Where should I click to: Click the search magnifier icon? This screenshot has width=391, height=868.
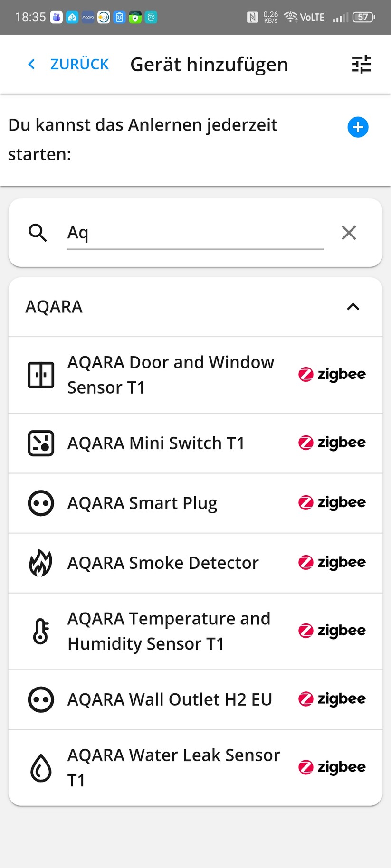click(x=38, y=233)
